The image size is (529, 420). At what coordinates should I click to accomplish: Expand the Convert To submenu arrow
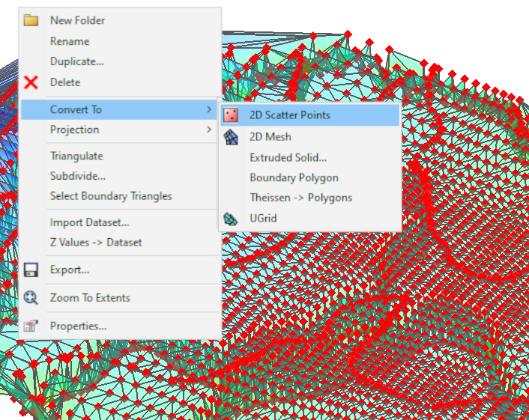tap(208, 110)
